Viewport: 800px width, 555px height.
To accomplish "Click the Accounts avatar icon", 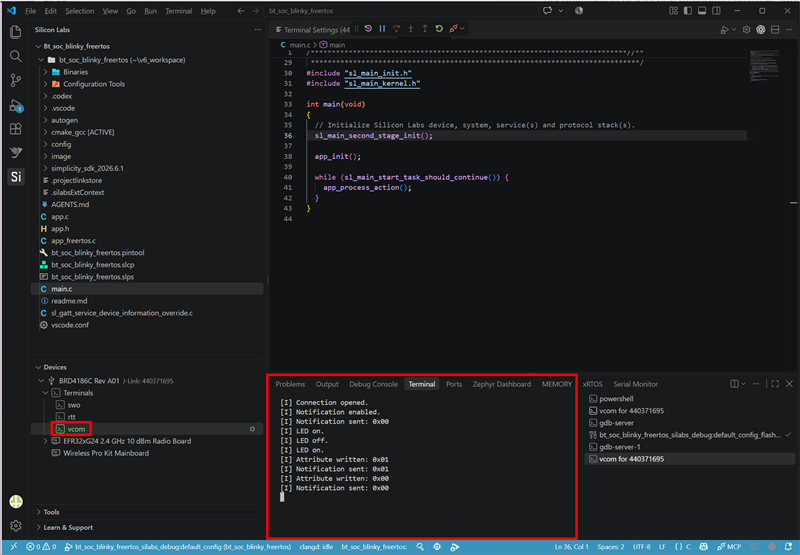I will (x=16, y=501).
